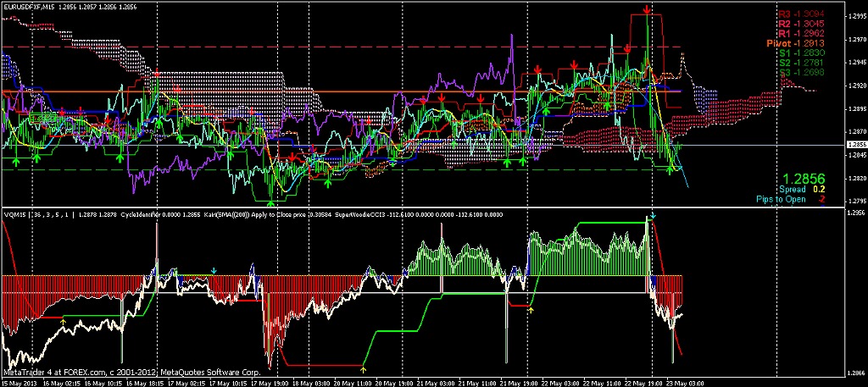
Task: Select the R3 -1.3094 resistance label
Action: tap(801, 14)
